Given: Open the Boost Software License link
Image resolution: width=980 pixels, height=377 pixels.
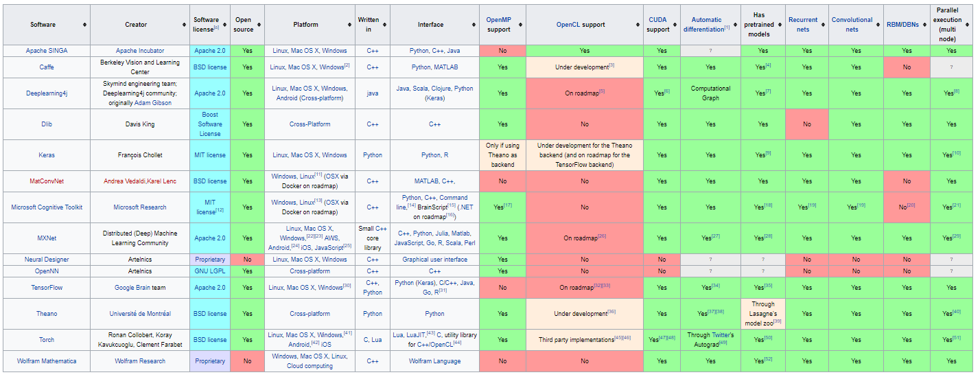Looking at the screenshot, I should pyautogui.click(x=210, y=124).
